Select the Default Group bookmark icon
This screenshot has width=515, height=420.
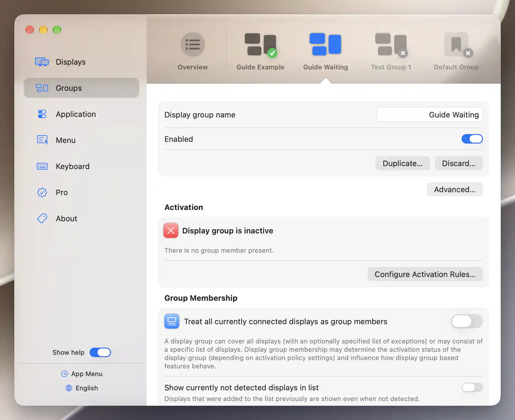458,45
